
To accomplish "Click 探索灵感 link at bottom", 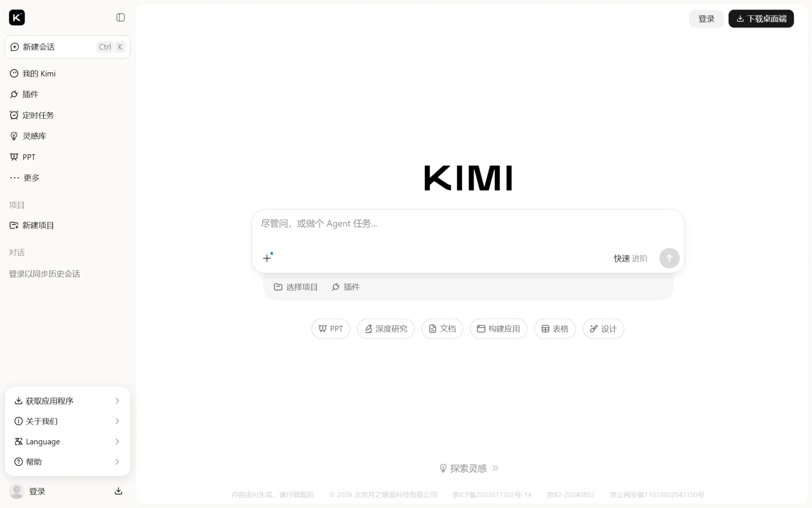I will click(x=469, y=468).
